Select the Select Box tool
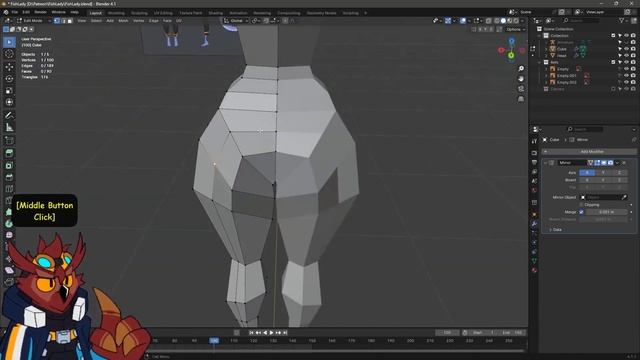 [9, 42]
